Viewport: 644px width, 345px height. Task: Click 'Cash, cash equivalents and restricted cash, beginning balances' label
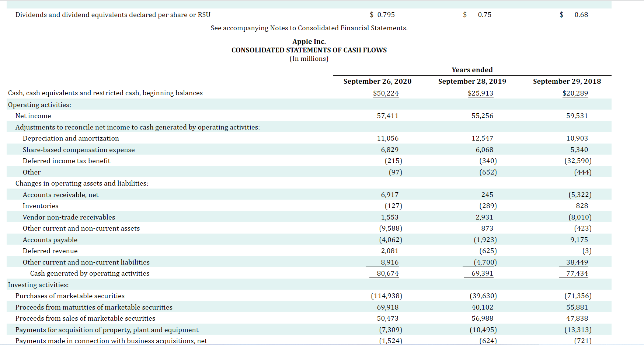click(105, 93)
